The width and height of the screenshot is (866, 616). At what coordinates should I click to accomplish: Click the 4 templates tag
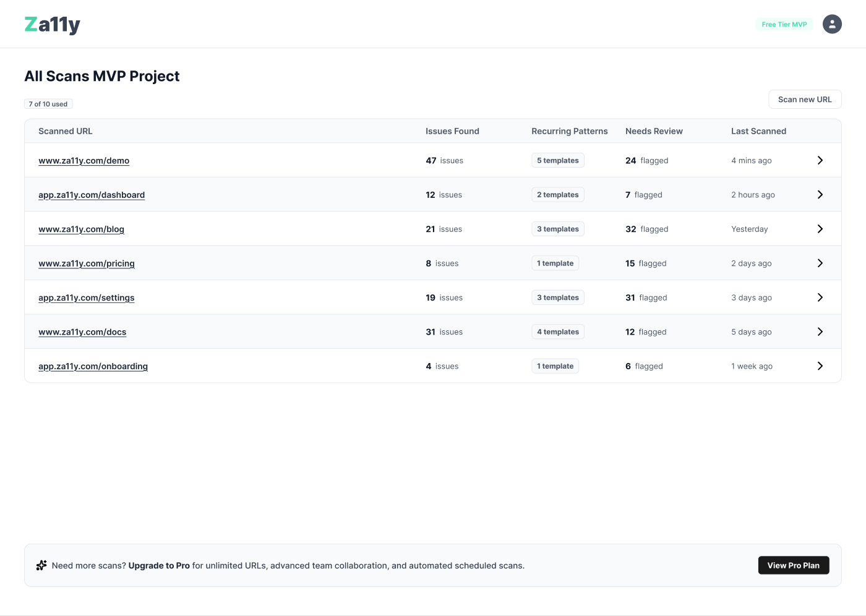point(558,332)
